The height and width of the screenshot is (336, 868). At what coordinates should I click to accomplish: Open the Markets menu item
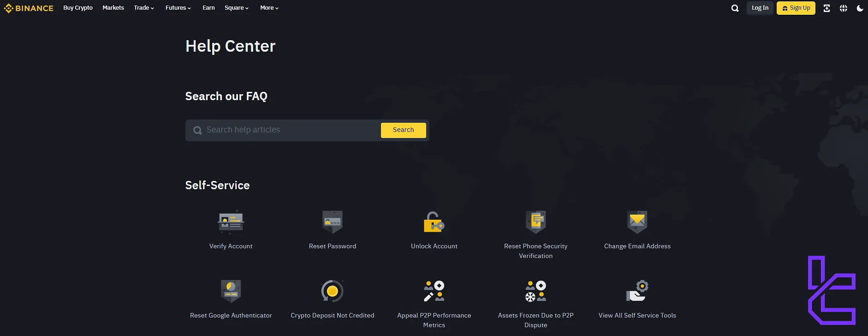coord(113,8)
